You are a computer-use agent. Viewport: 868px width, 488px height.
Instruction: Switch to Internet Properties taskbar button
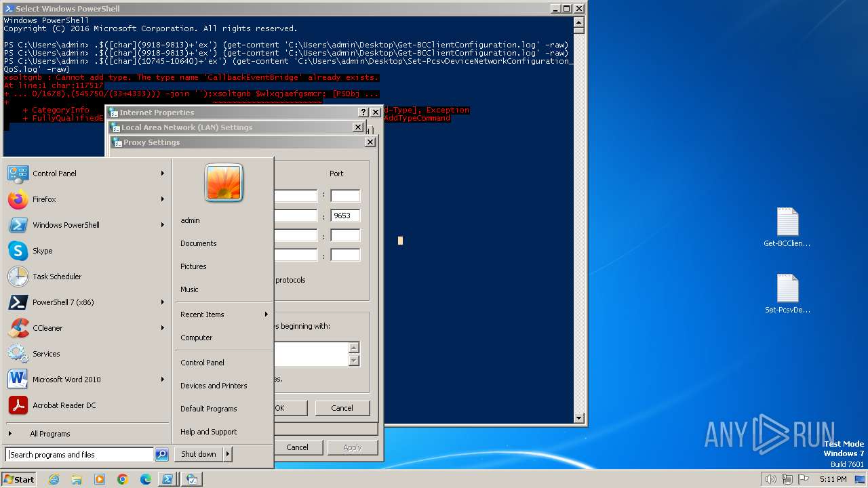[x=192, y=479]
